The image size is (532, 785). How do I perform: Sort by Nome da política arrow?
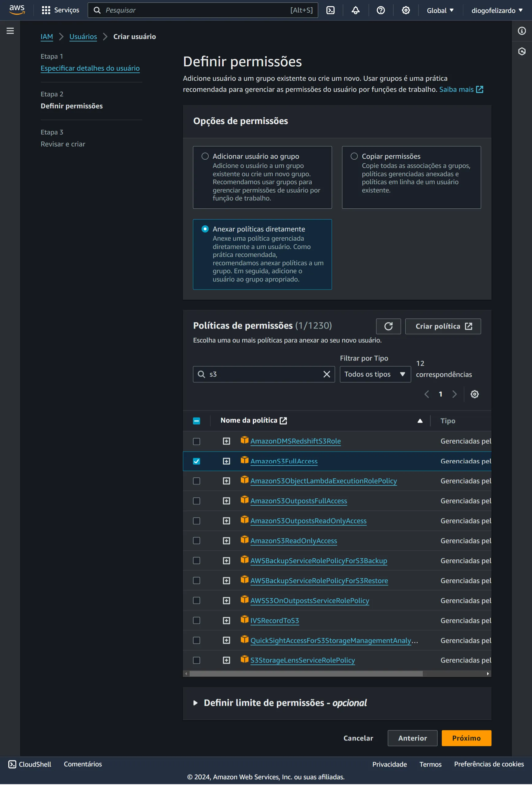coord(420,421)
